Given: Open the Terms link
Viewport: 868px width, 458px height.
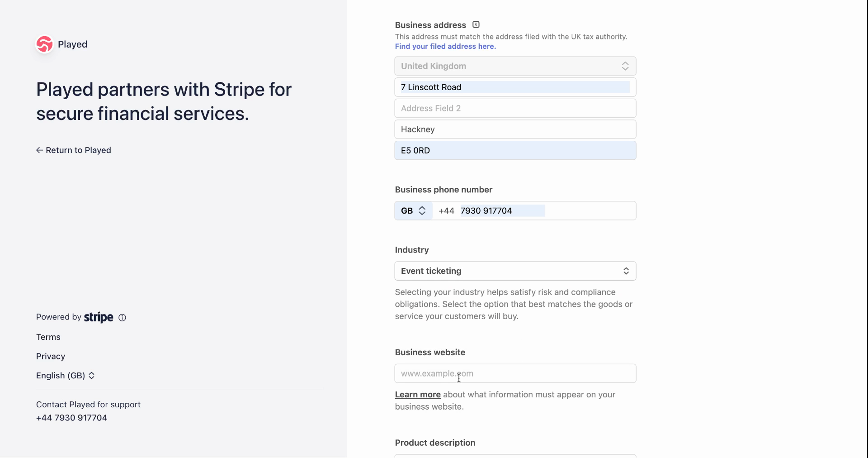Looking at the screenshot, I should tap(48, 337).
